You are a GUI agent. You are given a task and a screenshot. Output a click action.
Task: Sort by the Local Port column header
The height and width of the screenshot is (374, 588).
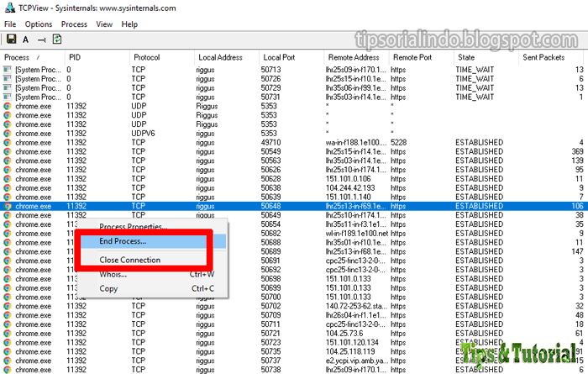tap(291, 57)
